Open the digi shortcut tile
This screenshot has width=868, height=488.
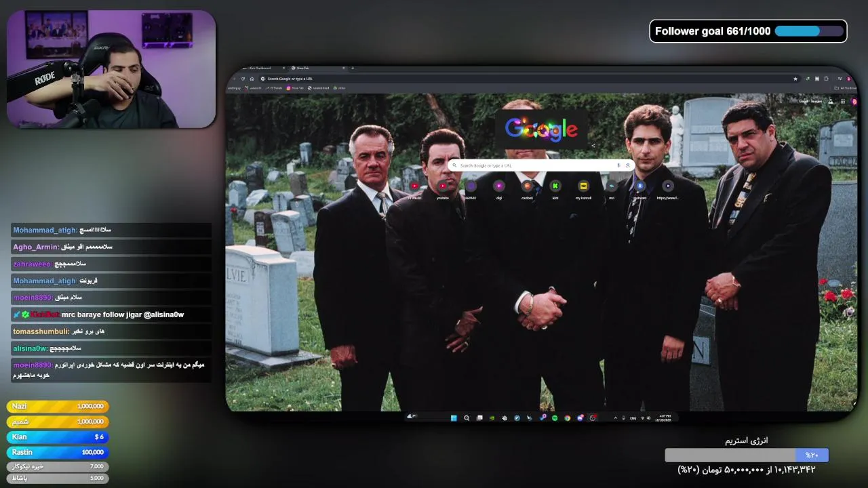pos(499,188)
